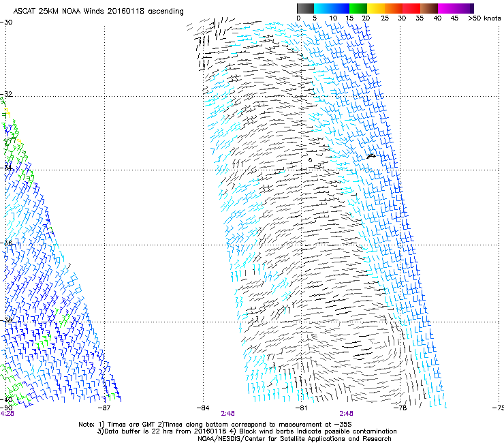Select the '-32' latitude axis label
The image size is (504, 443).
click(6, 94)
